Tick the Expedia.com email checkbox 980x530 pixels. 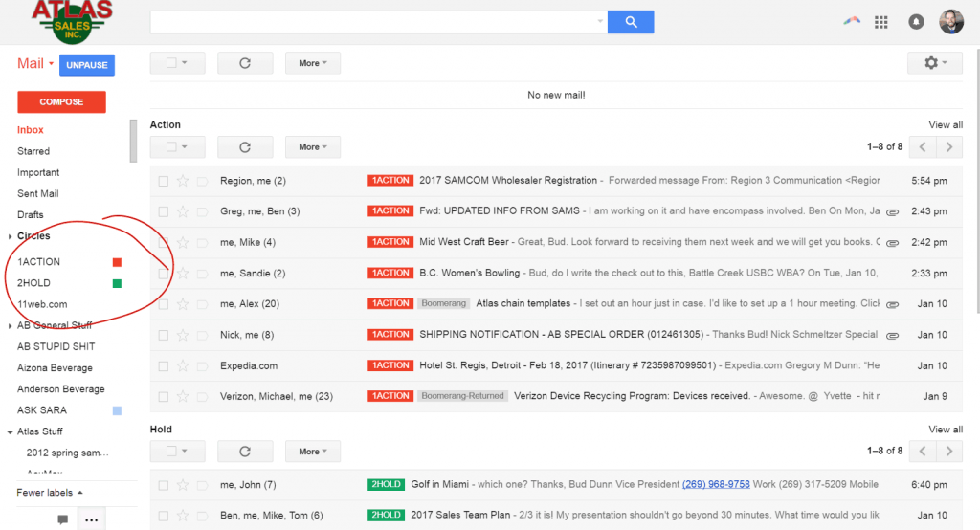pyautogui.click(x=163, y=366)
